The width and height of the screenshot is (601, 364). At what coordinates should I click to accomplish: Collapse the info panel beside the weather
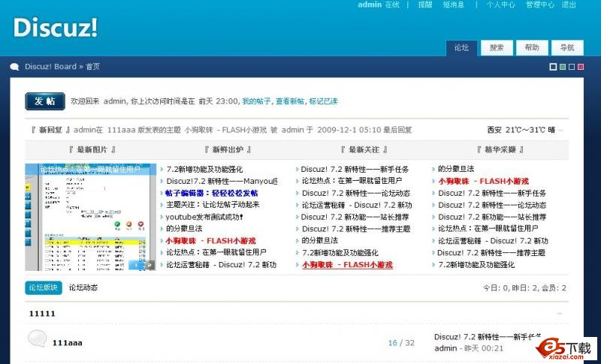click(561, 130)
